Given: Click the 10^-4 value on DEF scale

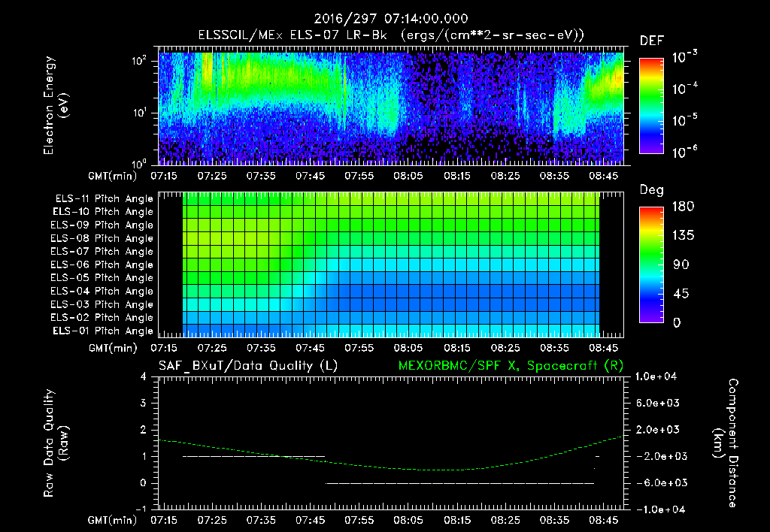Looking at the screenshot, I should click(x=685, y=89).
